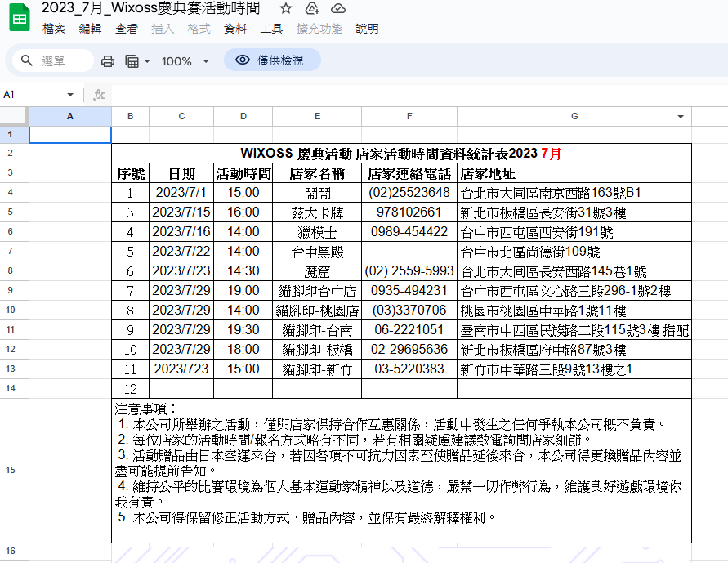Viewport: 728px width, 563px height.
Task: Star this spreadsheet document
Action: [x=286, y=8]
